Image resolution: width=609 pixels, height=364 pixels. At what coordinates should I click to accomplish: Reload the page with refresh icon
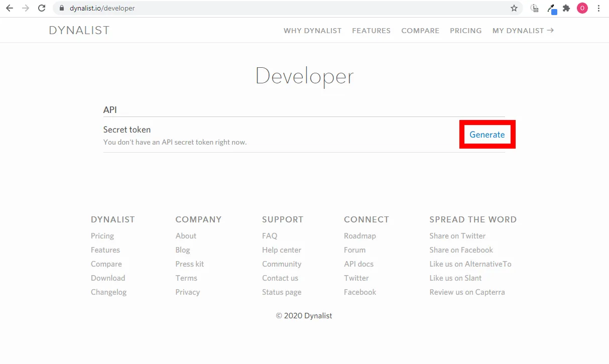[42, 8]
